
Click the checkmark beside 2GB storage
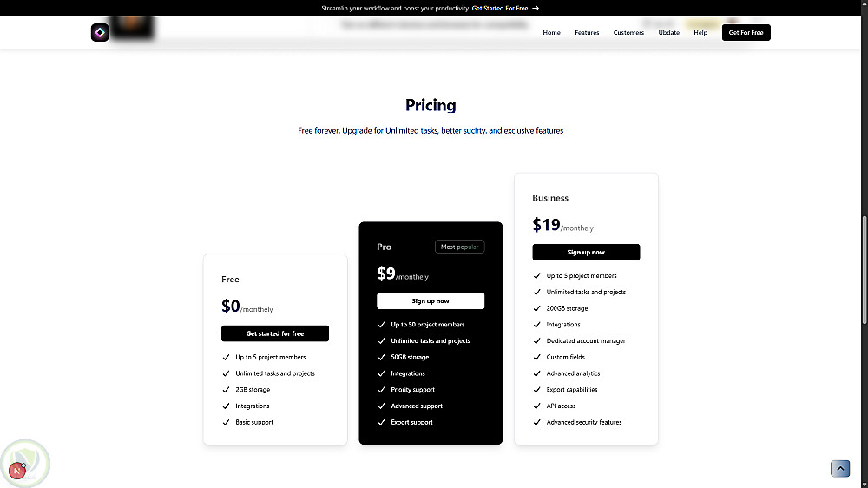click(x=227, y=390)
